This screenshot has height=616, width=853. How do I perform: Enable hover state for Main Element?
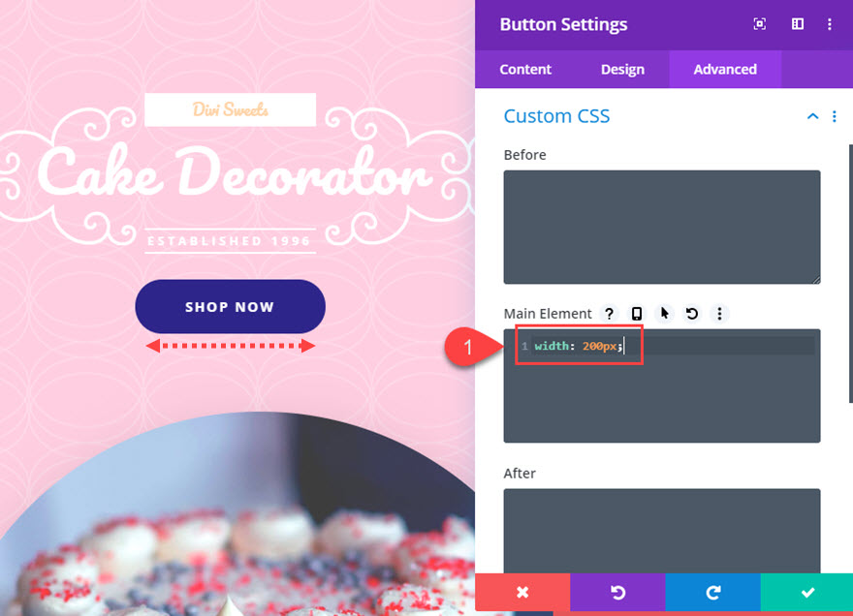pos(664,314)
